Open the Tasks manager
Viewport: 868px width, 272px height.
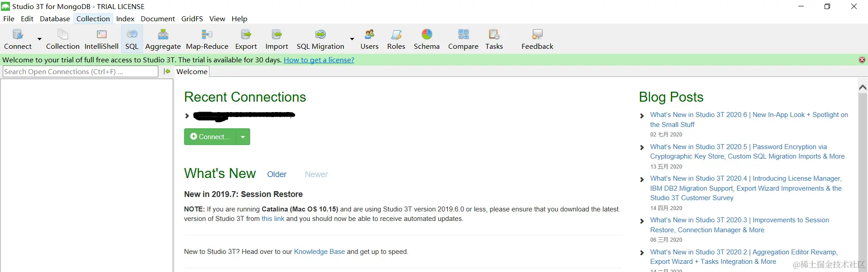click(494, 39)
